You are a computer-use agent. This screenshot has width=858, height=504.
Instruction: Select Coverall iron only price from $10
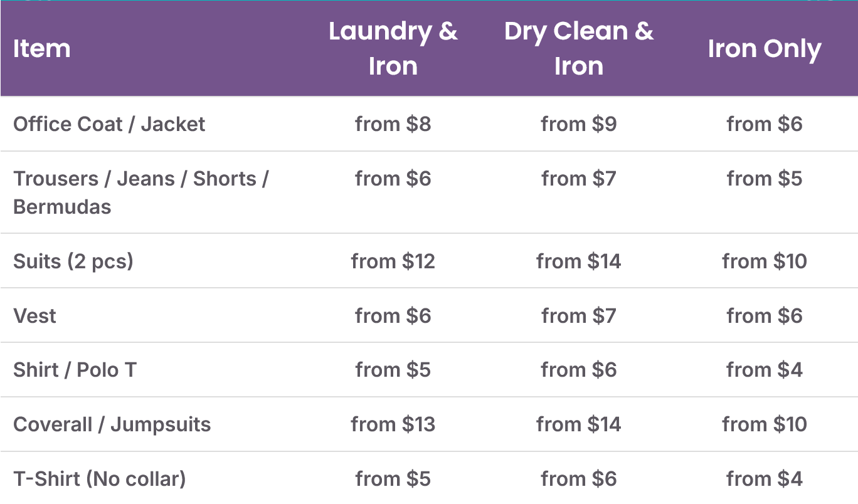764,424
